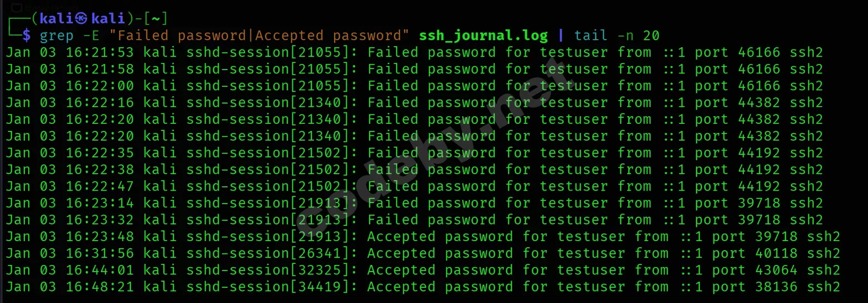Click the tail command word

pyautogui.click(x=591, y=36)
